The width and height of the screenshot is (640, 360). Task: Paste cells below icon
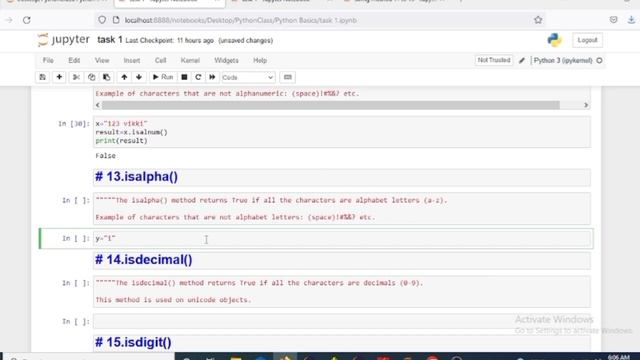point(107,77)
